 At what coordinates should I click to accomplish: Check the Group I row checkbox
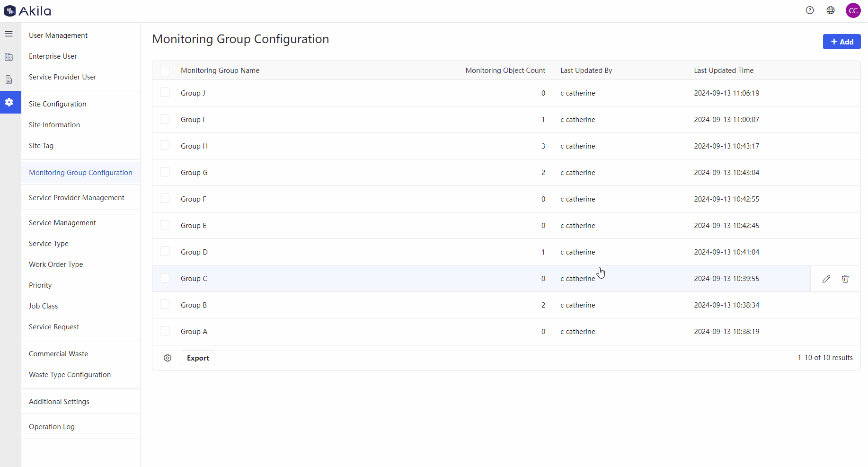point(165,119)
